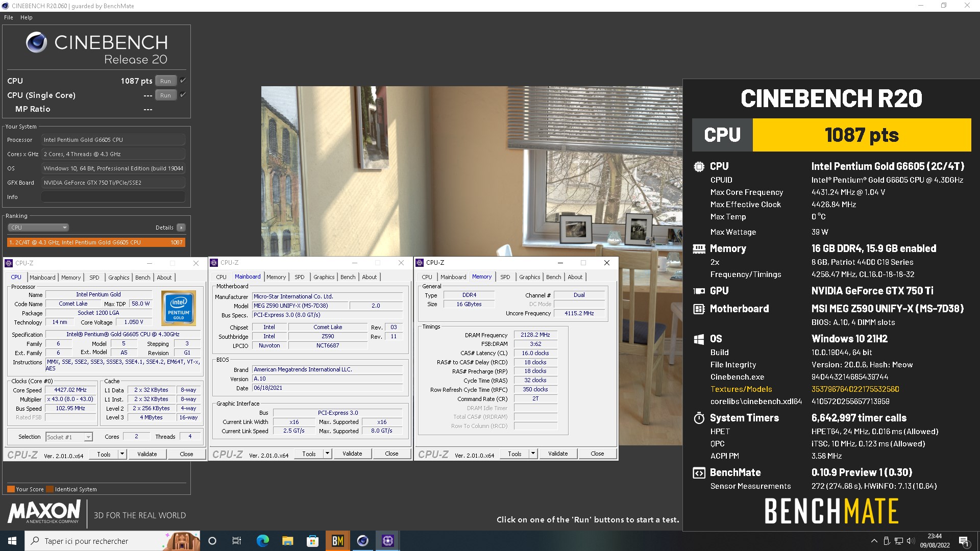Click BenchMate Motherboard icon
This screenshot has width=980, height=551.
tap(699, 309)
